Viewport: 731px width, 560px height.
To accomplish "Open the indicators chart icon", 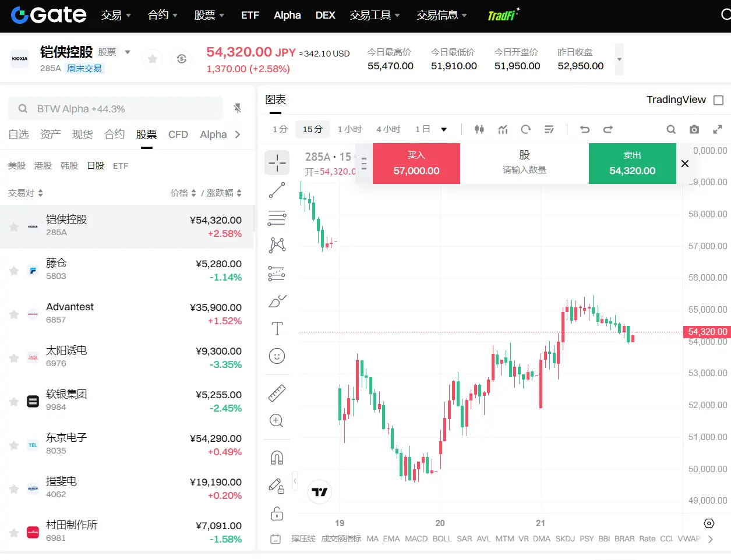I will (503, 129).
